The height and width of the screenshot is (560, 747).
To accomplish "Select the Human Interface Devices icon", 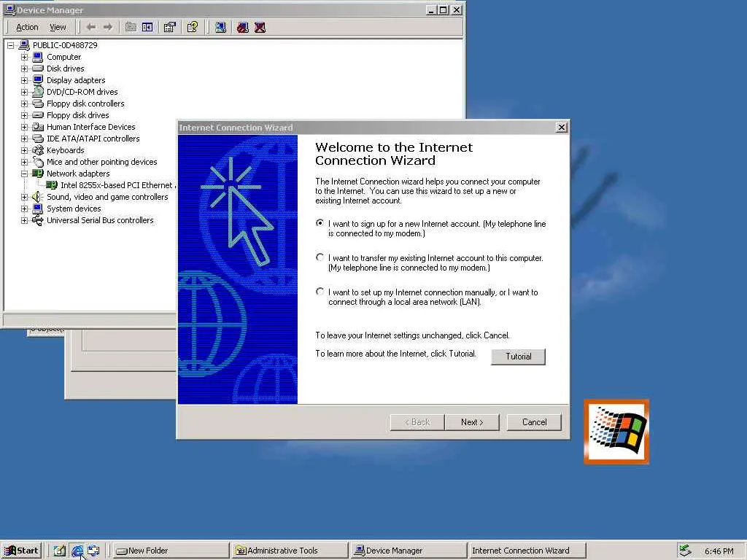I will coord(38,127).
